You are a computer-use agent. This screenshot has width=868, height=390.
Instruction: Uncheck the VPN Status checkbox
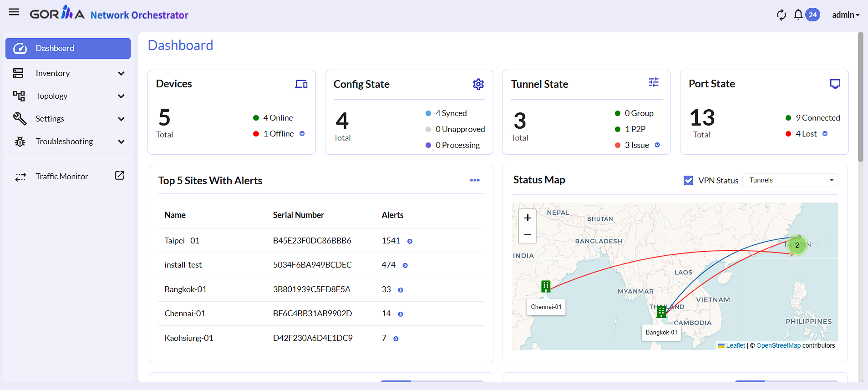pos(689,181)
